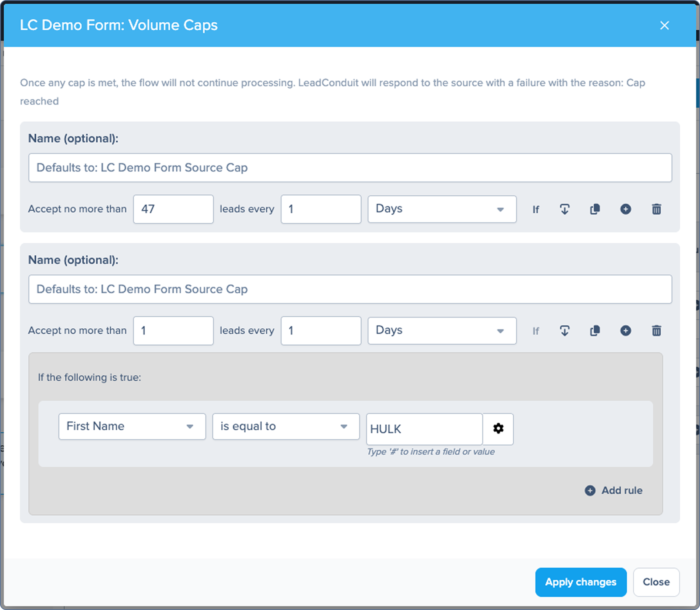Screen dimensions: 700x610
Task: Open the Days dropdown of the second cap
Action: click(442, 331)
